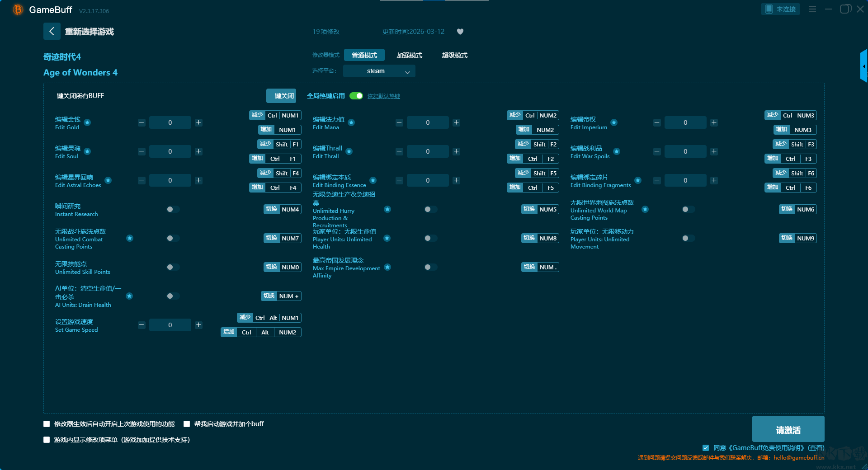The height and width of the screenshot is (470, 868).
Task: Enable the Instant Research toggle
Action: (173, 209)
